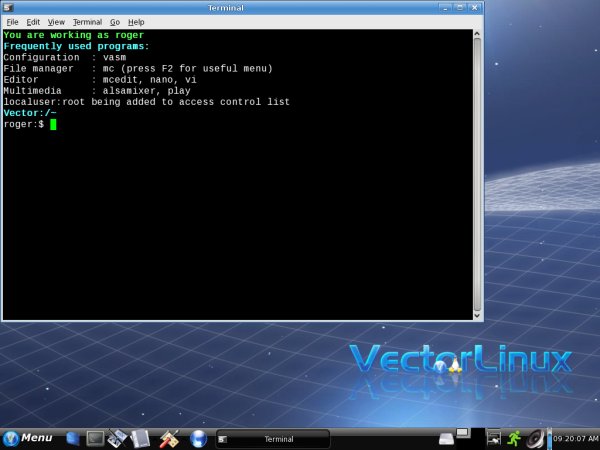Click the round blue icon before the task list

(x=198, y=438)
